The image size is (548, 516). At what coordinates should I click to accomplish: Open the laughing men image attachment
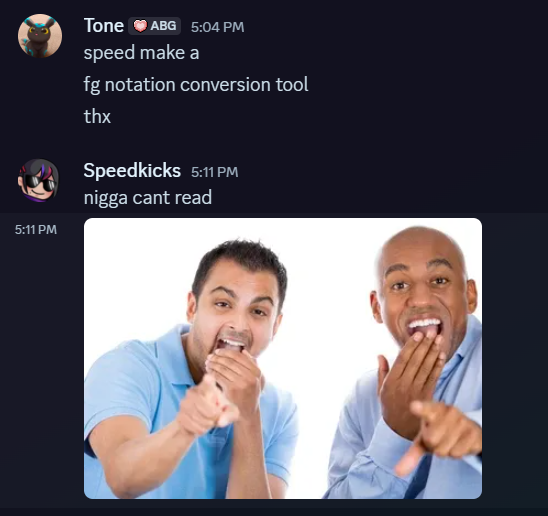pos(283,358)
